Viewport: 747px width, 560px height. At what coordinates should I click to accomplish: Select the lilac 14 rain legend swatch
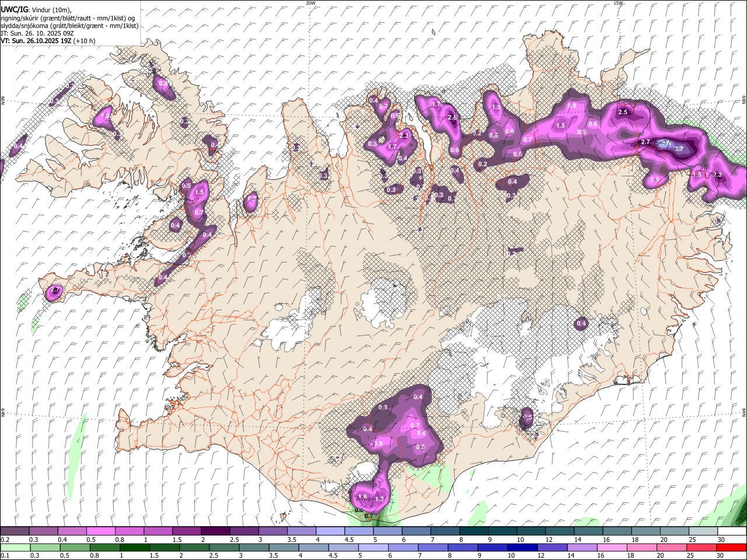(582, 548)
